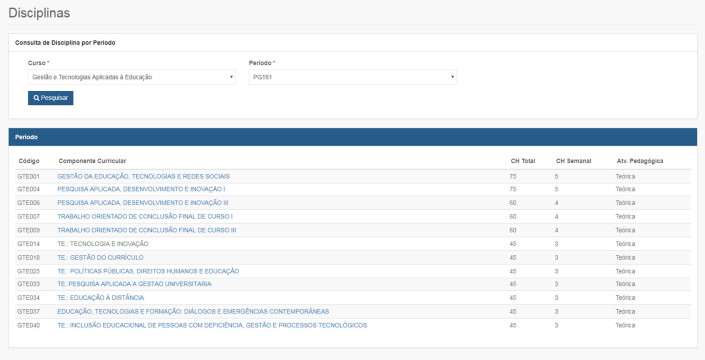Image resolution: width=705 pixels, height=360 pixels.
Task: Open GESTÃO DA EDUCAÇÃO, TECNOLOGIAS E REDES SOCIAIS link
Action: 143,177
